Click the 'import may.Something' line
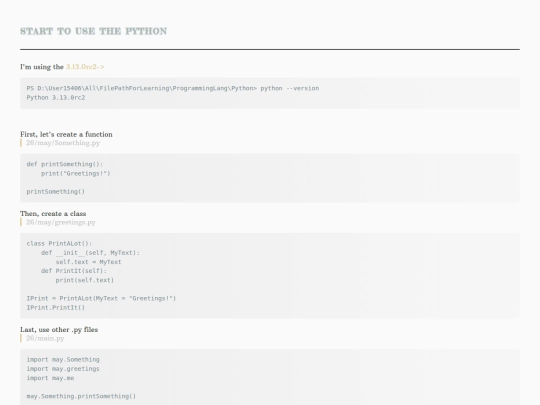 coord(63,360)
